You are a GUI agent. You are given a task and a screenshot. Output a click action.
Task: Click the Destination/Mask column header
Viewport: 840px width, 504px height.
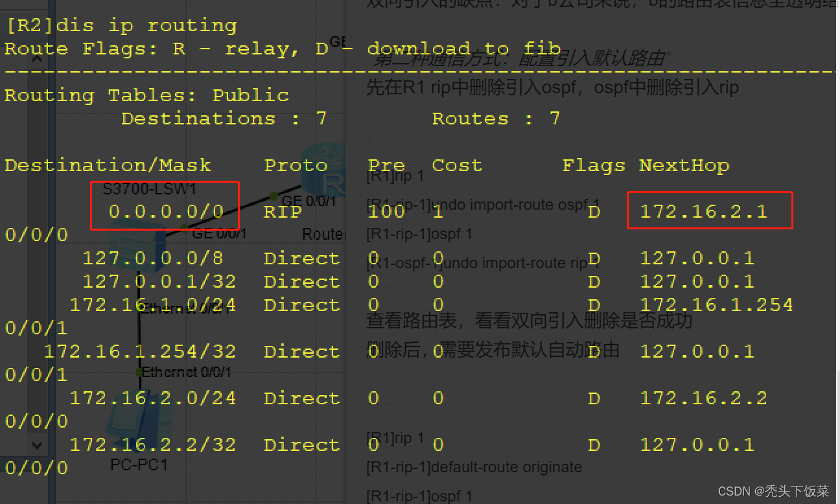click(x=108, y=165)
